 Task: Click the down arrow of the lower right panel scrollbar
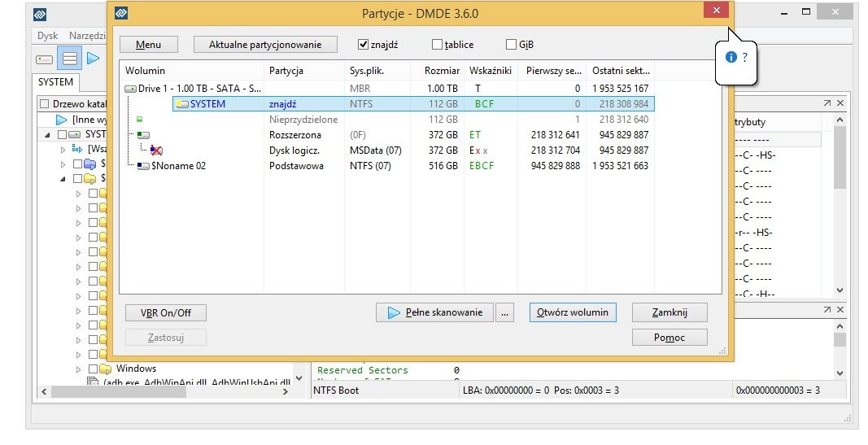[x=840, y=373]
